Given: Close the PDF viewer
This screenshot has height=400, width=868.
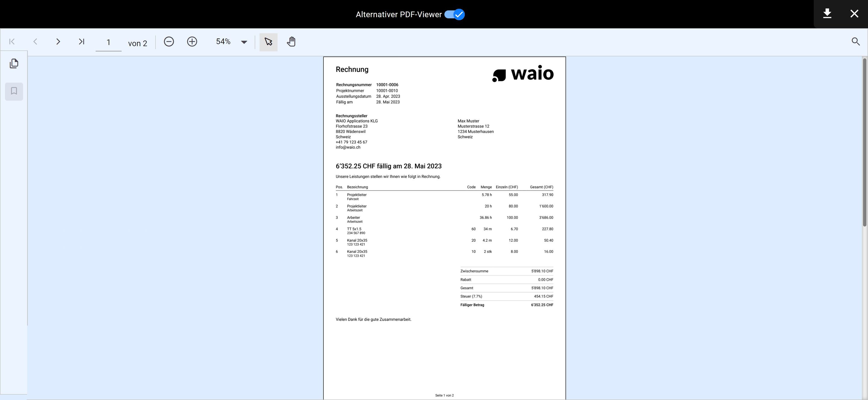Looking at the screenshot, I should pyautogui.click(x=854, y=14).
